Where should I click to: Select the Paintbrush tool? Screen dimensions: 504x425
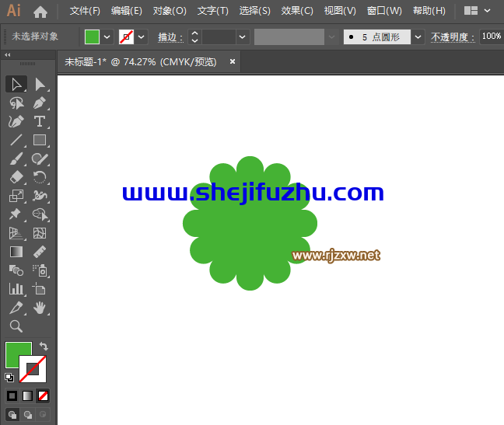[x=16, y=159]
